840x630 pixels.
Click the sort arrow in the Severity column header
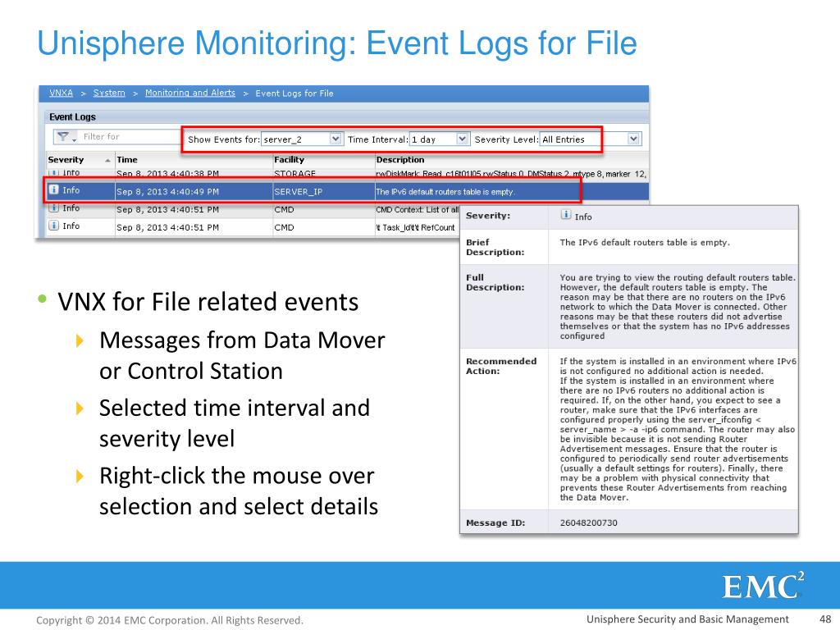107,160
